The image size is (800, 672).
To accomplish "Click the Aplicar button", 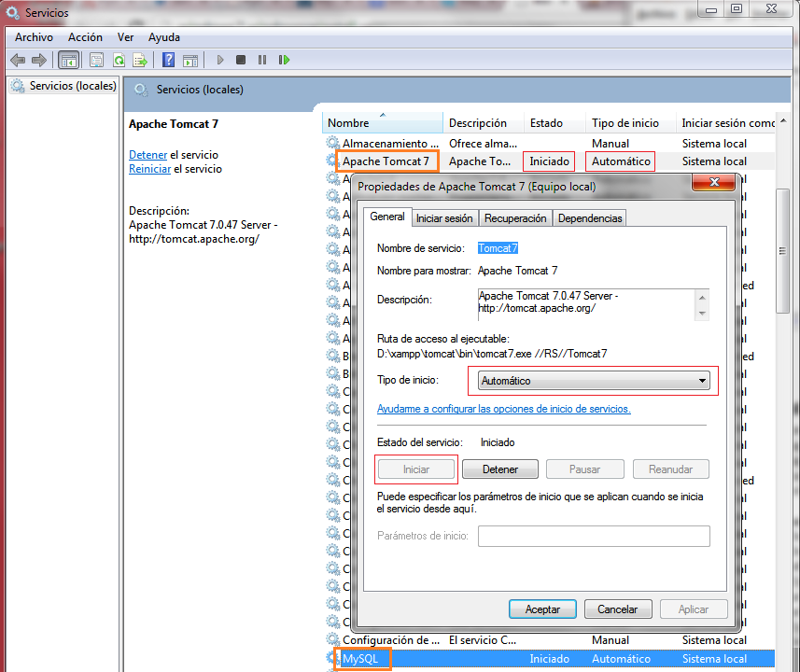I will click(x=694, y=609).
